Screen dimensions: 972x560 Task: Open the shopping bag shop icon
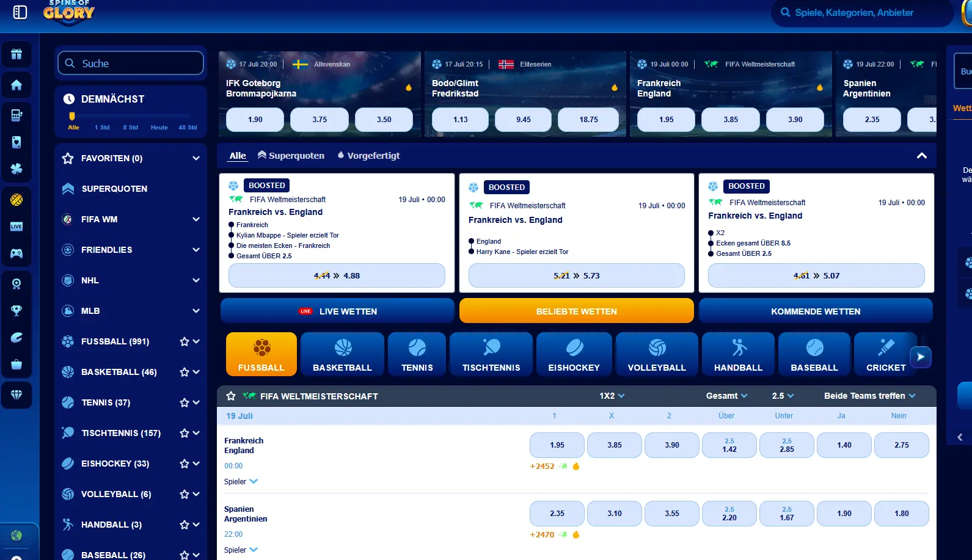16,365
